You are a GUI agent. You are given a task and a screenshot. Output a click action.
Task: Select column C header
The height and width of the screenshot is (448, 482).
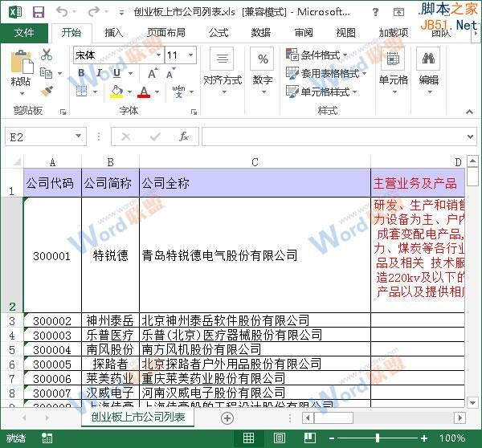[255, 162]
